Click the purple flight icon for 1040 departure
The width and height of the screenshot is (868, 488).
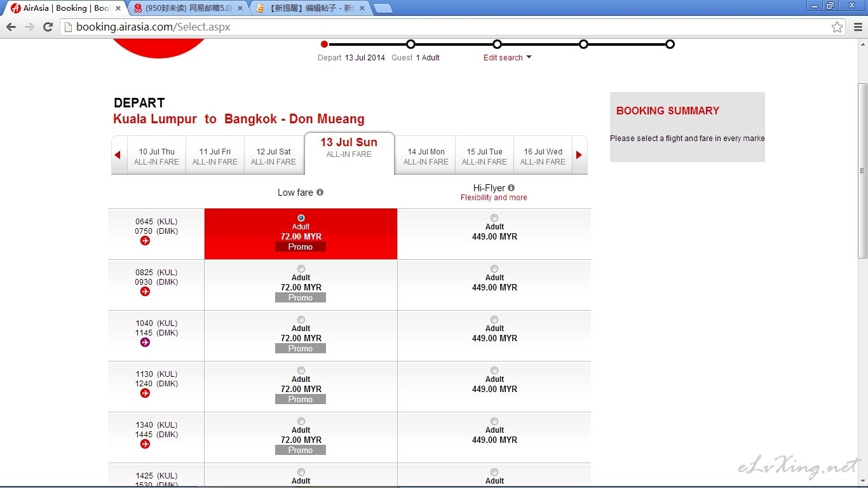pos(145,342)
